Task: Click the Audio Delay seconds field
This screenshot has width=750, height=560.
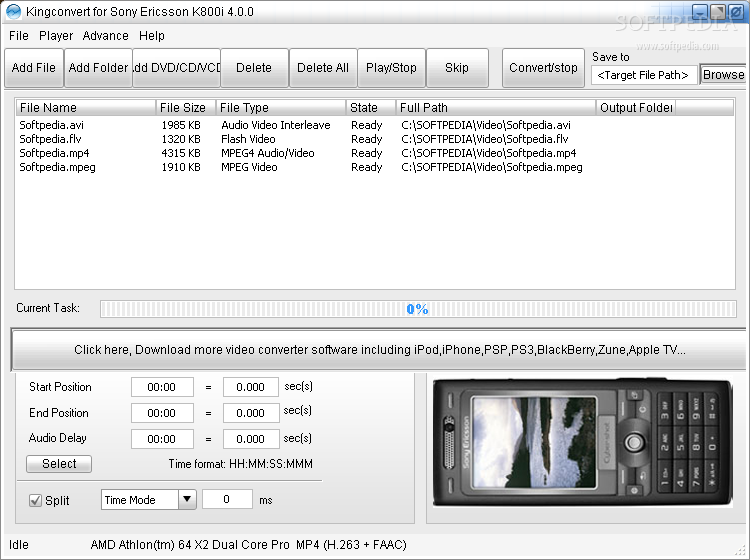Action: point(251,439)
